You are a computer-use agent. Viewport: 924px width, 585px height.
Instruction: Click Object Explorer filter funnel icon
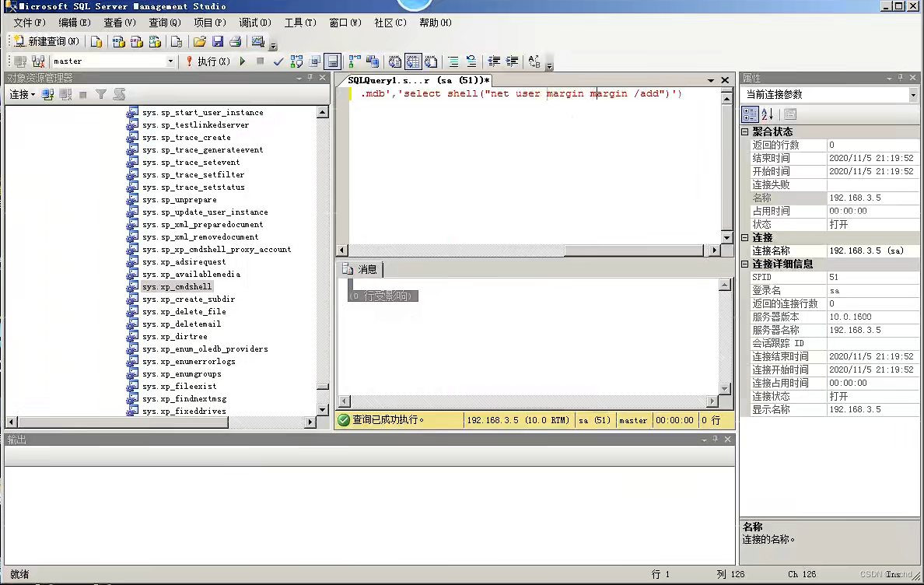(101, 94)
